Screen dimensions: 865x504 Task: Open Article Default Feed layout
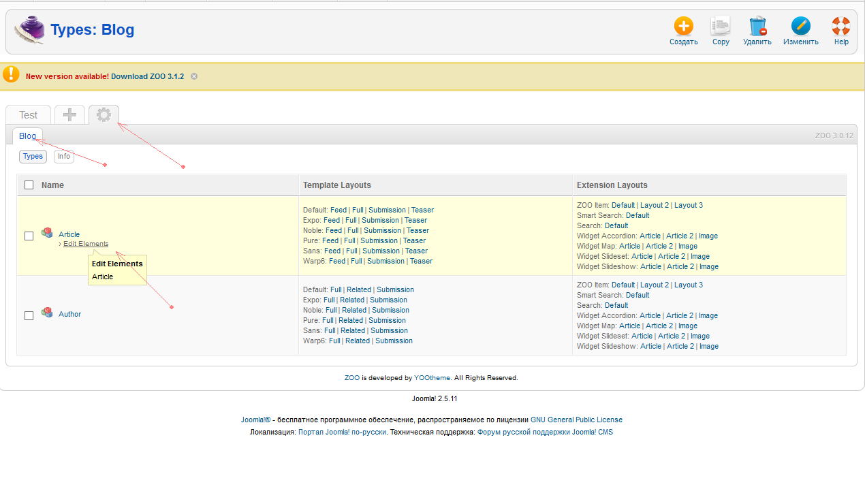[x=339, y=210]
